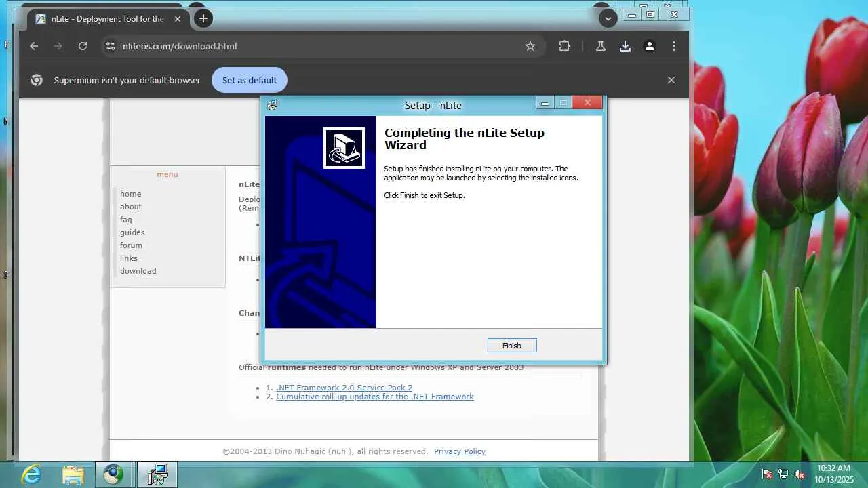Open the home link in site menu

point(131,194)
